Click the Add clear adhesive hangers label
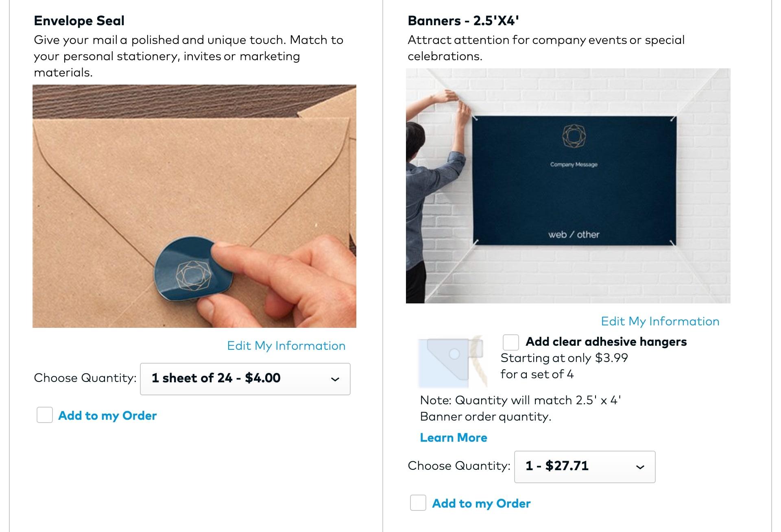781x532 pixels. click(x=606, y=342)
